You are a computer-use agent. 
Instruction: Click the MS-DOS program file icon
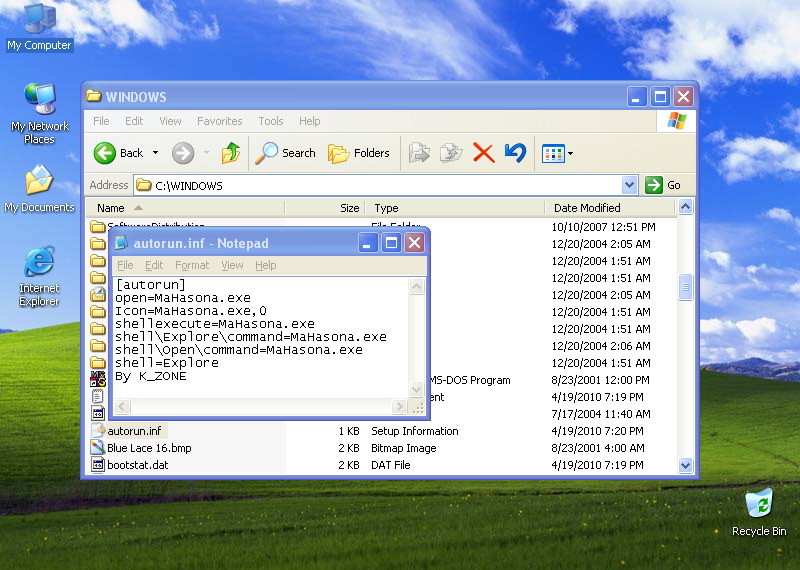click(97, 379)
